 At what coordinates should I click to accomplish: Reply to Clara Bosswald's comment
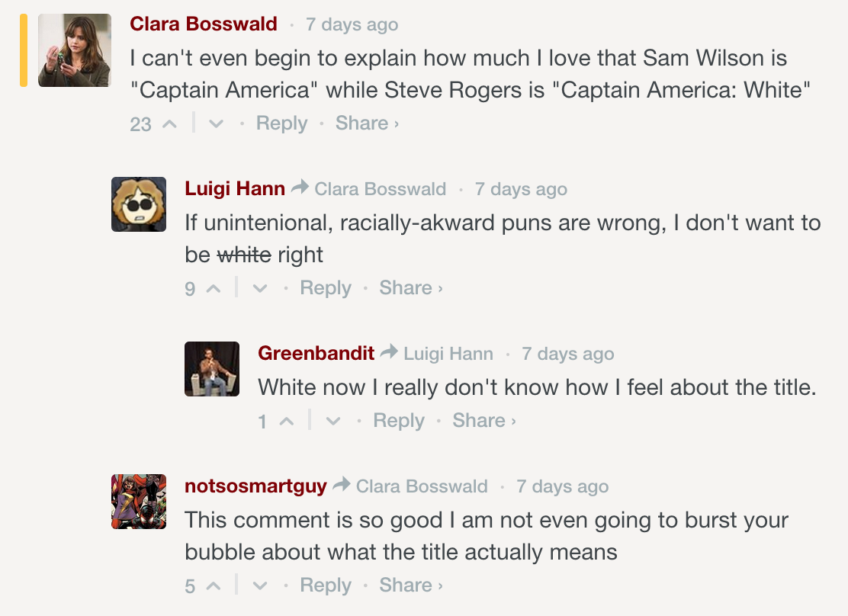click(x=281, y=124)
